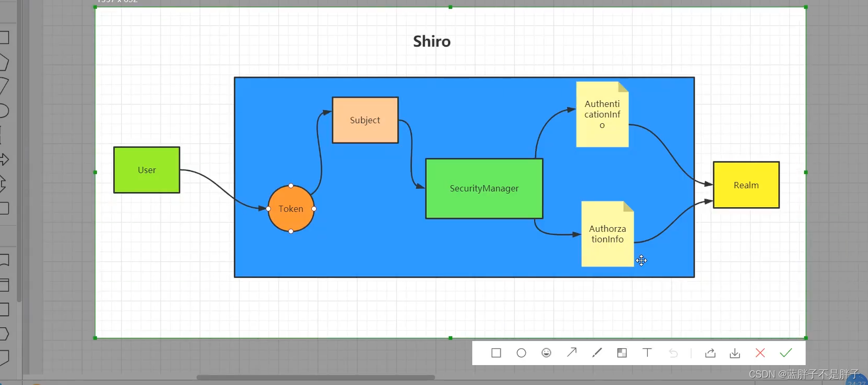Screen dimensions: 868x385
Task: Click Token's right connection point
Action: click(x=314, y=209)
